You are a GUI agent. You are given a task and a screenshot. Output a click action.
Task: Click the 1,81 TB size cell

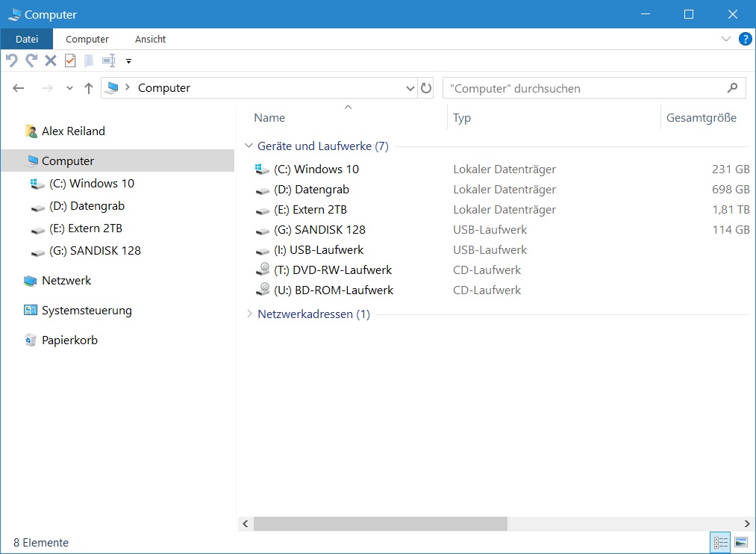click(731, 210)
